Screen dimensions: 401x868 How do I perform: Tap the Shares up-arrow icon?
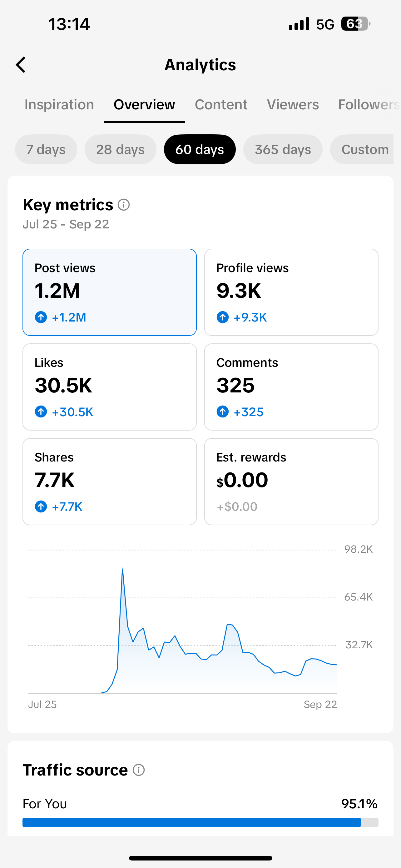click(x=41, y=506)
